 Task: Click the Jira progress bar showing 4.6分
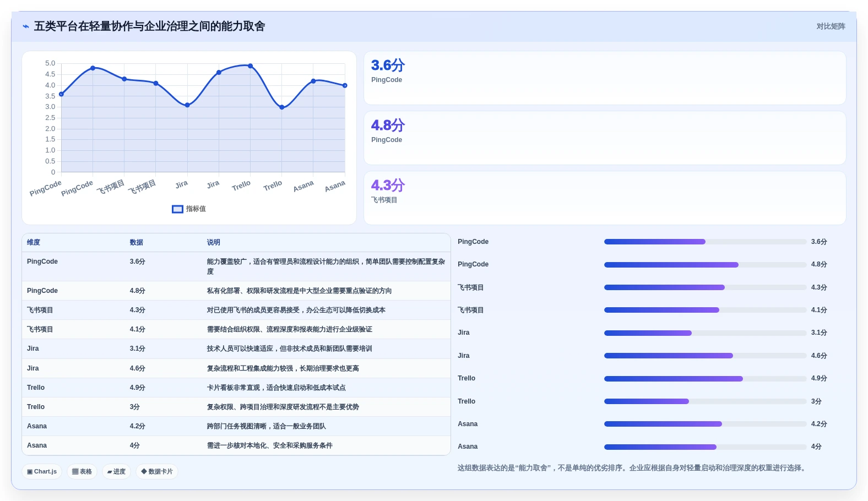(706, 356)
